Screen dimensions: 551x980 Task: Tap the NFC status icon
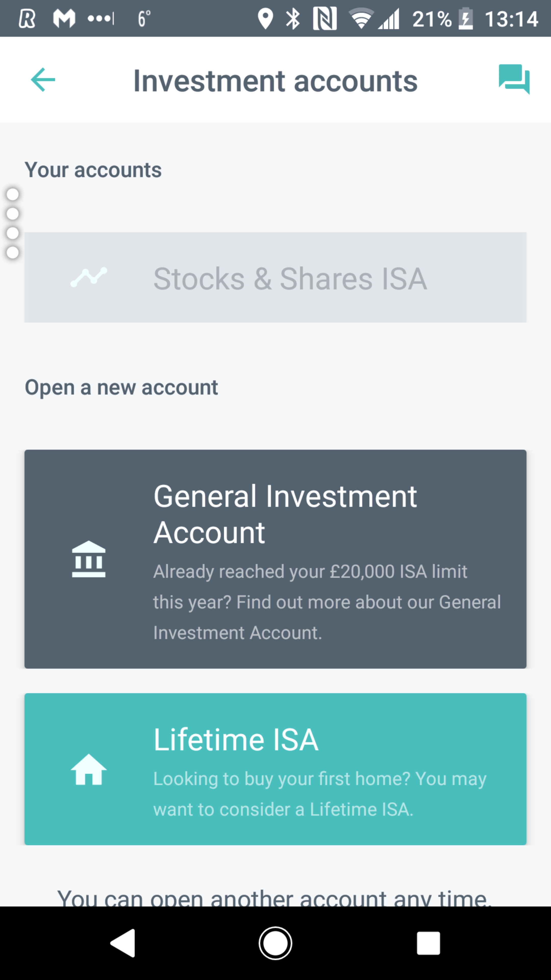tap(324, 19)
